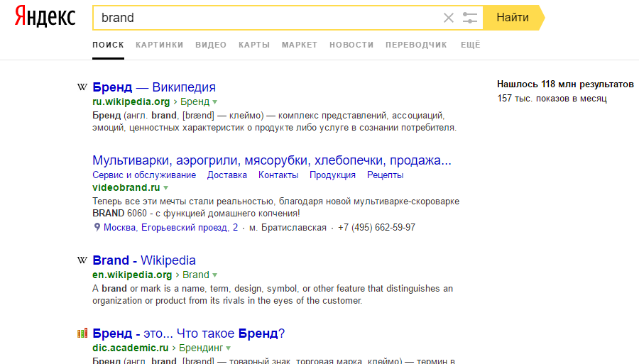Click the 157 тыс. показов в месяц text
This screenshot has height=364, width=639.
coord(552,99)
